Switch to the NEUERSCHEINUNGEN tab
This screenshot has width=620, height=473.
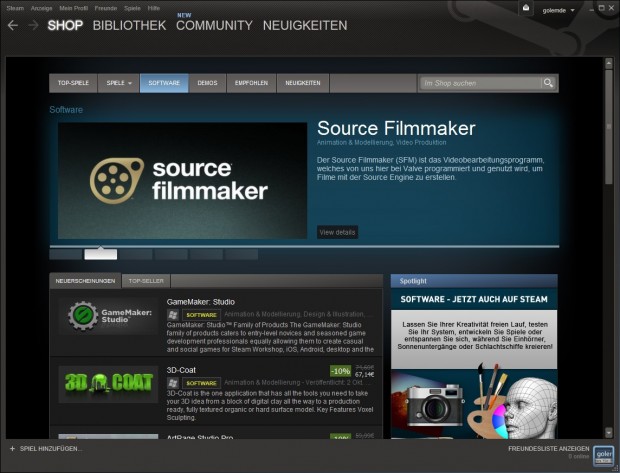[85, 281]
